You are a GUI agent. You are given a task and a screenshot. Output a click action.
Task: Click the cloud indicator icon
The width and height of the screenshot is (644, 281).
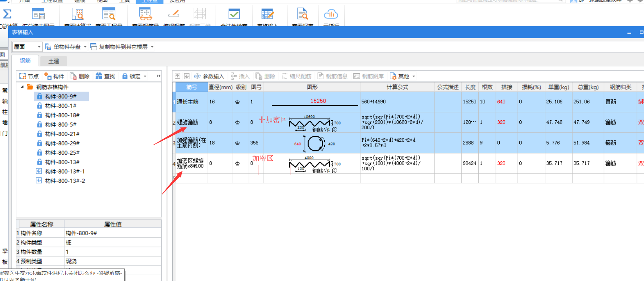331,14
